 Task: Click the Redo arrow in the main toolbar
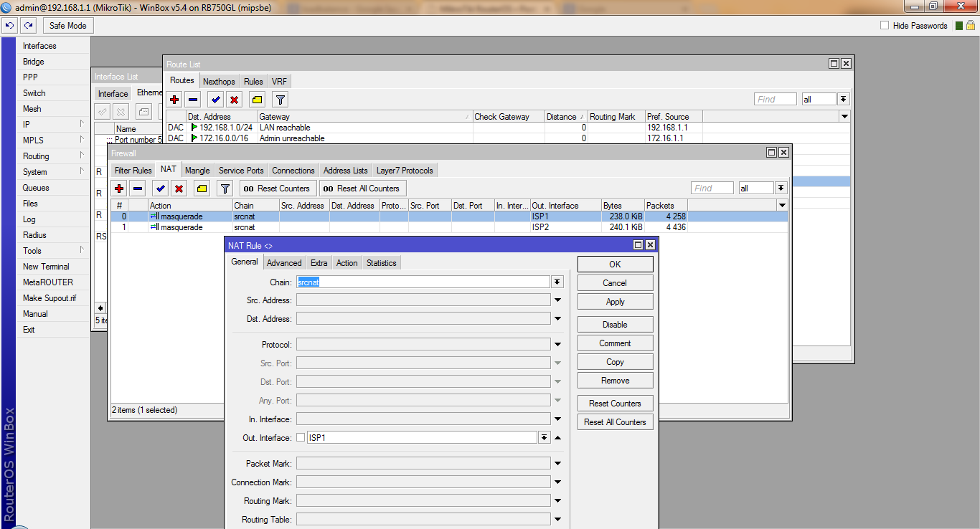click(x=28, y=26)
